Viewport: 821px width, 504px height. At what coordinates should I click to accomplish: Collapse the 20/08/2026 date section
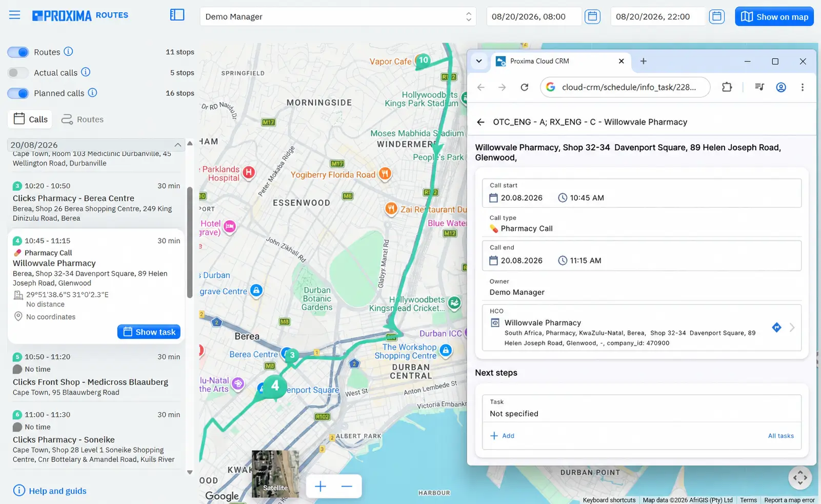click(177, 145)
